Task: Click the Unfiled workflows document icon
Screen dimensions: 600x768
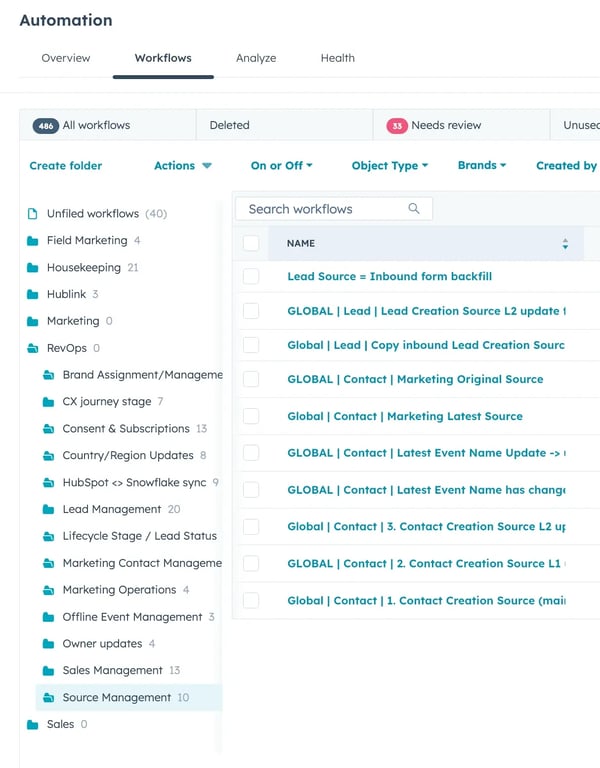Action: [32, 214]
